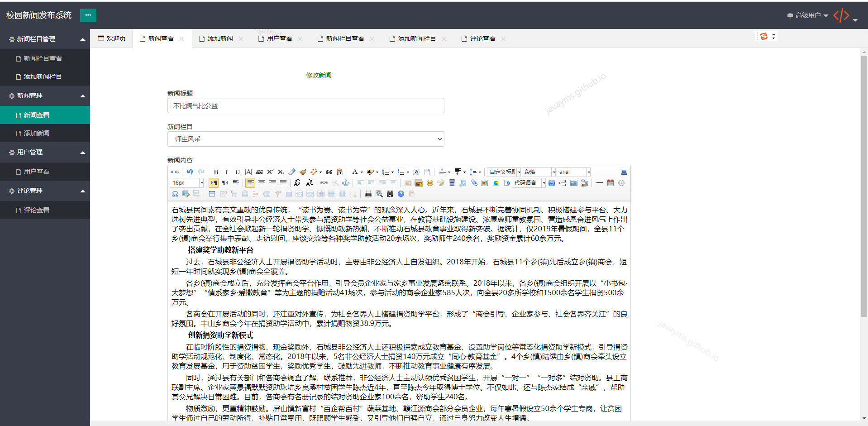Switch to the 欢迎页 tab
Image resolution: width=868 pixels, height=426 pixels.
(112, 38)
